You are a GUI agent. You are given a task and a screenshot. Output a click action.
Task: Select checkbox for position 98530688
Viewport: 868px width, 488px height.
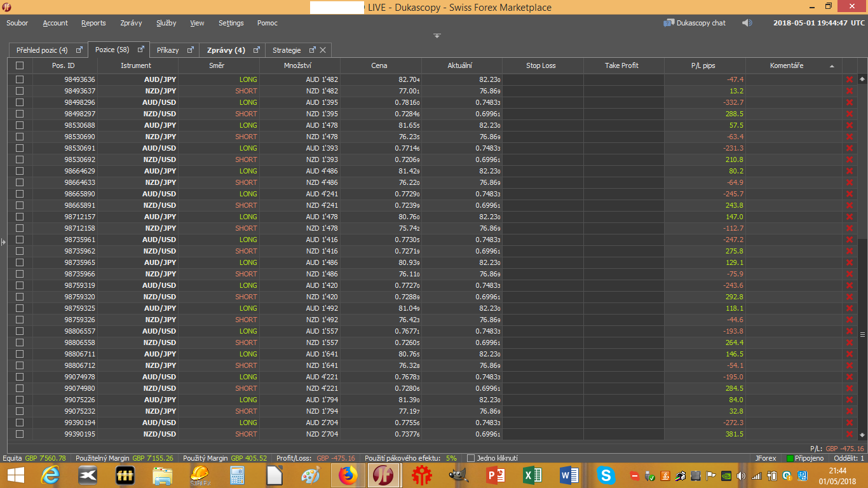coord(20,125)
